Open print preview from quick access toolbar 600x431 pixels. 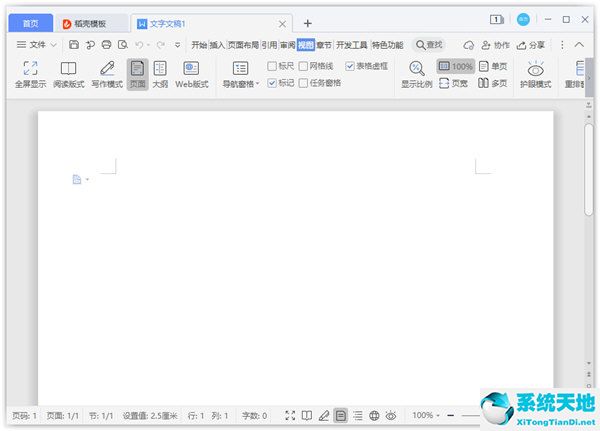point(123,45)
